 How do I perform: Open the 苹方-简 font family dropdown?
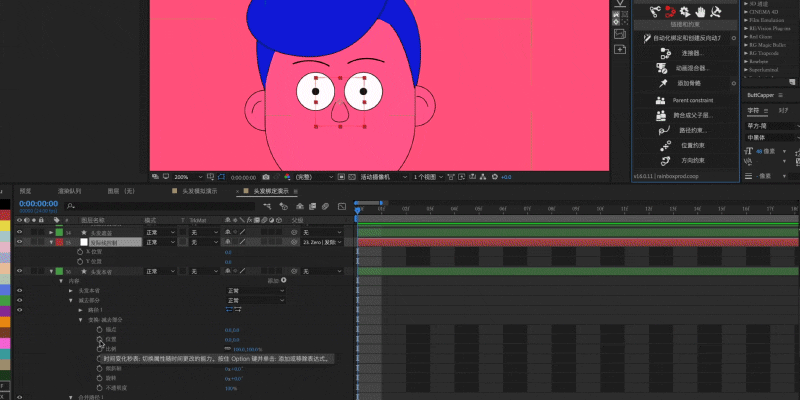tap(771, 126)
